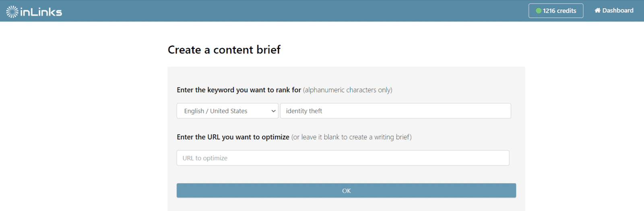Submit the form with OK button

click(346, 190)
